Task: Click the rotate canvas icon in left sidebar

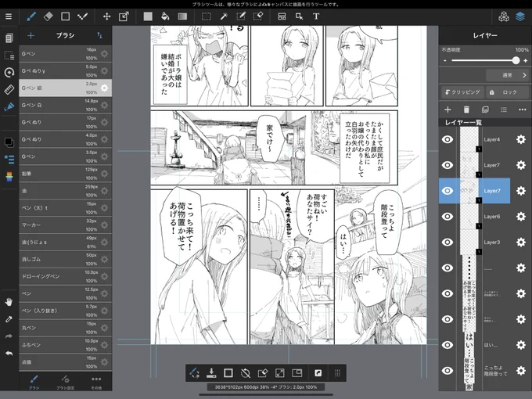Action: click(9, 72)
